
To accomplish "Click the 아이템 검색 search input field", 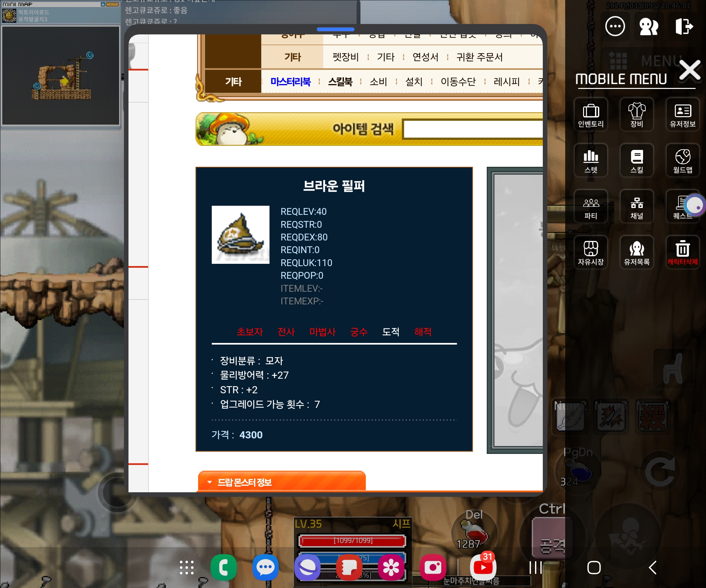I will pos(473,129).
